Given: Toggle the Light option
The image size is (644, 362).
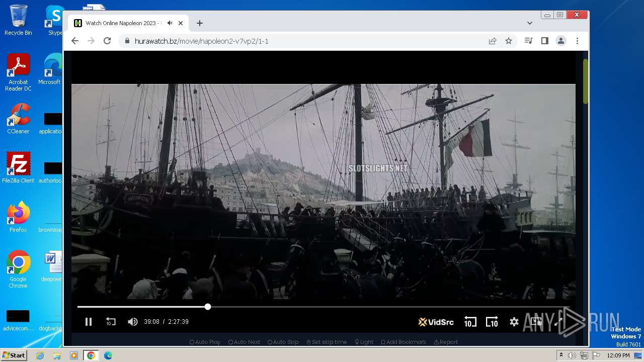Looking at the screenshot, I should [x=364, y=342].
